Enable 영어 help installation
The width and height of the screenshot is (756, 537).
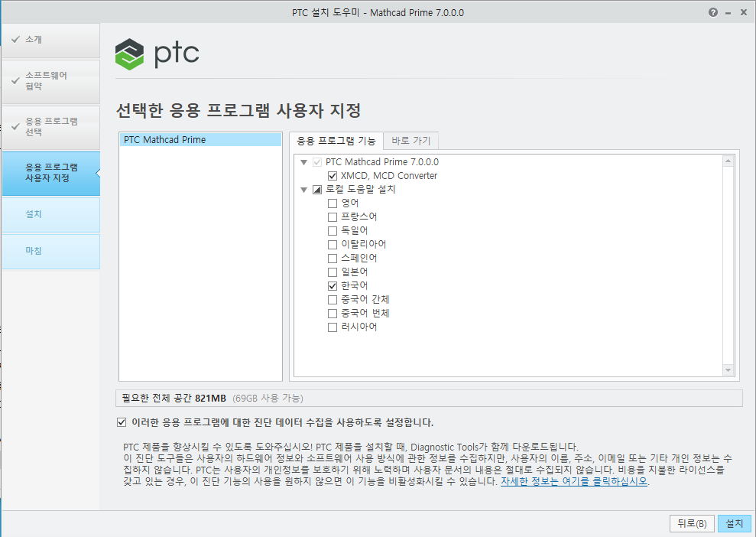(333, 203)
